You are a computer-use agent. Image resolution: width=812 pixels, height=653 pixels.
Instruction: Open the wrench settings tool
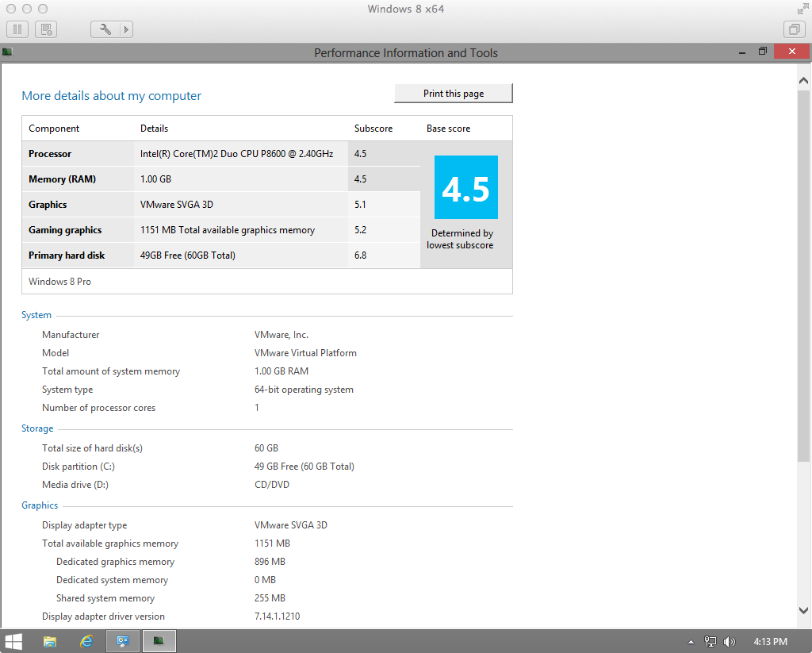pyautogui.click(x=105, y=29)
